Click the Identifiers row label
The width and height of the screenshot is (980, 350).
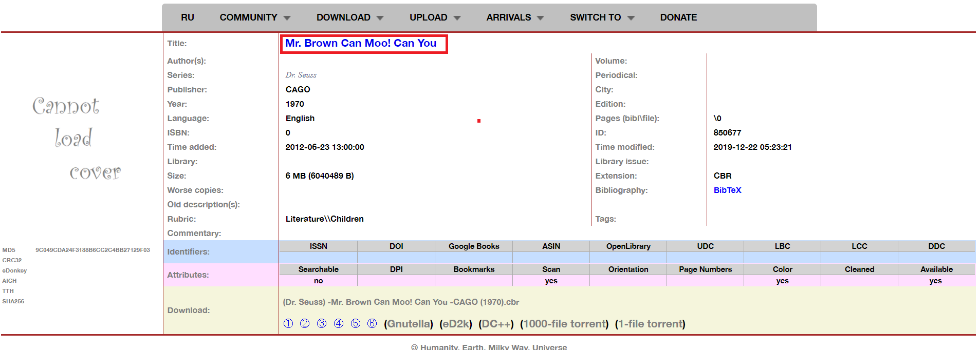click(188, 252)
